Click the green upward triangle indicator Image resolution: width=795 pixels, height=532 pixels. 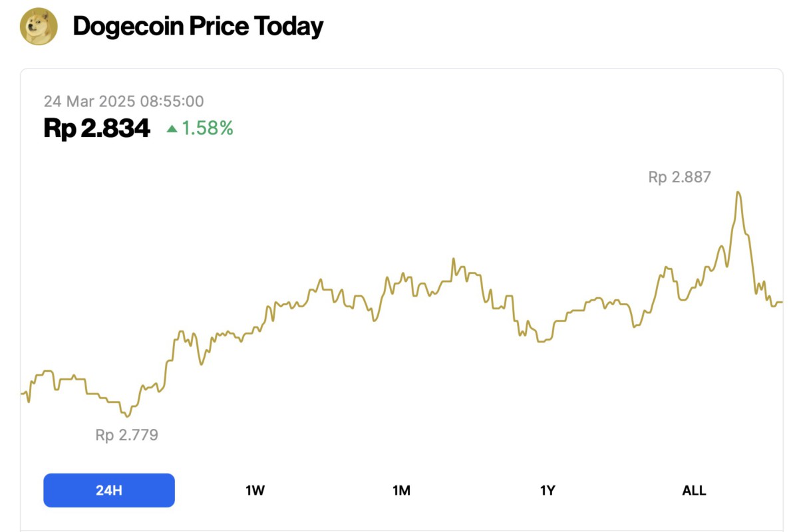click(x=173, y=129)
